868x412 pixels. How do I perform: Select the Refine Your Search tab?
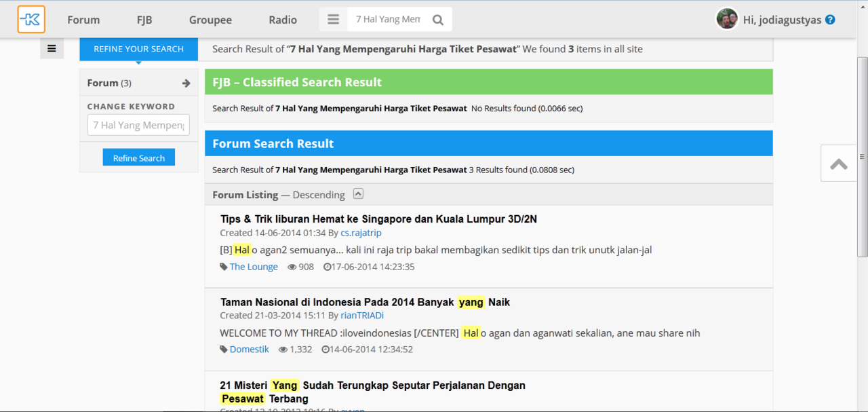(x=138, y=49)
